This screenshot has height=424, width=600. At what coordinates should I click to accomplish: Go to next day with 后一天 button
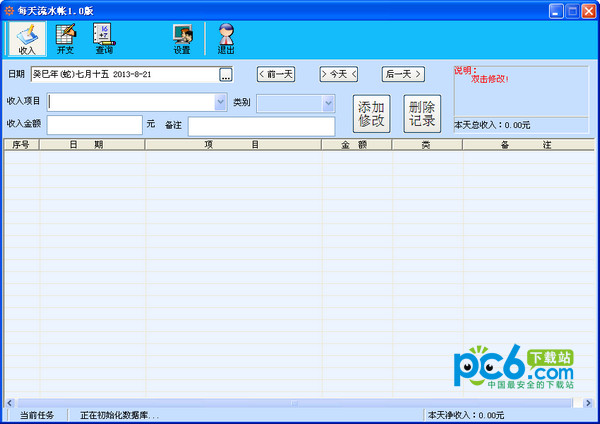[403, 74]
